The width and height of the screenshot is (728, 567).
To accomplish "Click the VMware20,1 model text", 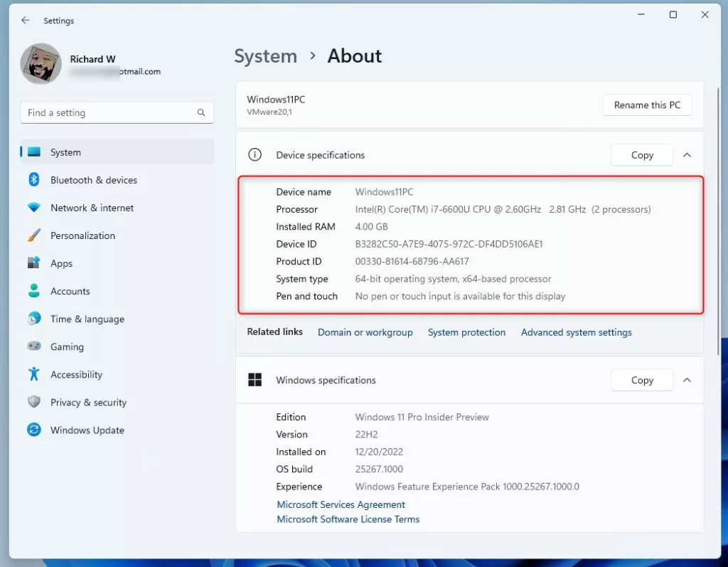I will point(269,112).
